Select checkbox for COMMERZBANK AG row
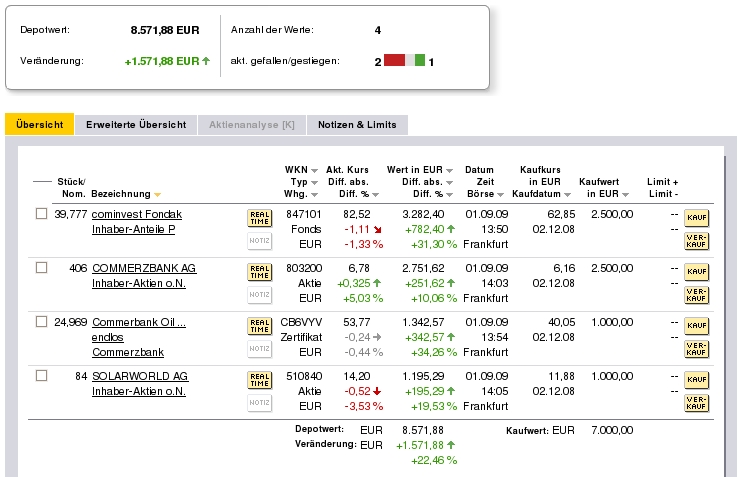The height and width of the screenshot is (477, 743). 42,268
